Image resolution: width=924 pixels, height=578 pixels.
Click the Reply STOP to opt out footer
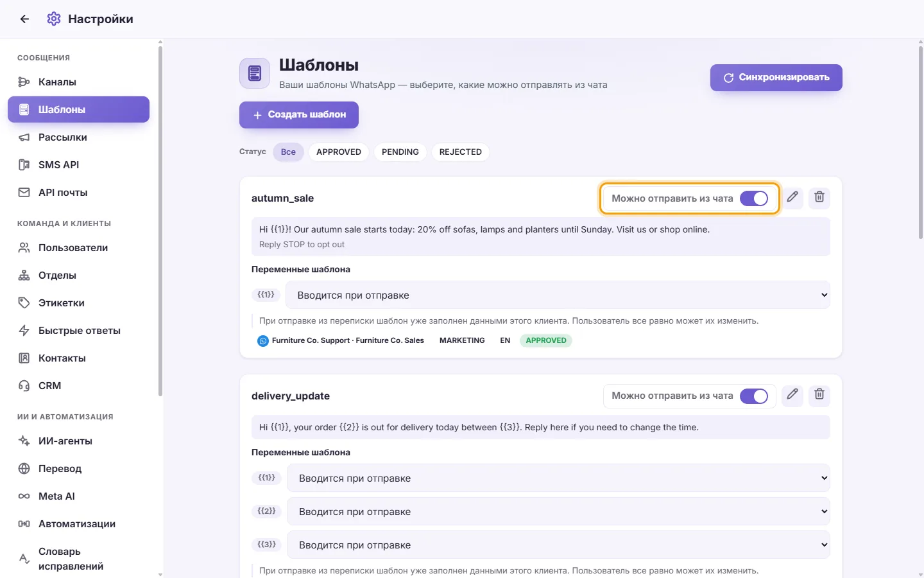pos(302,245)
